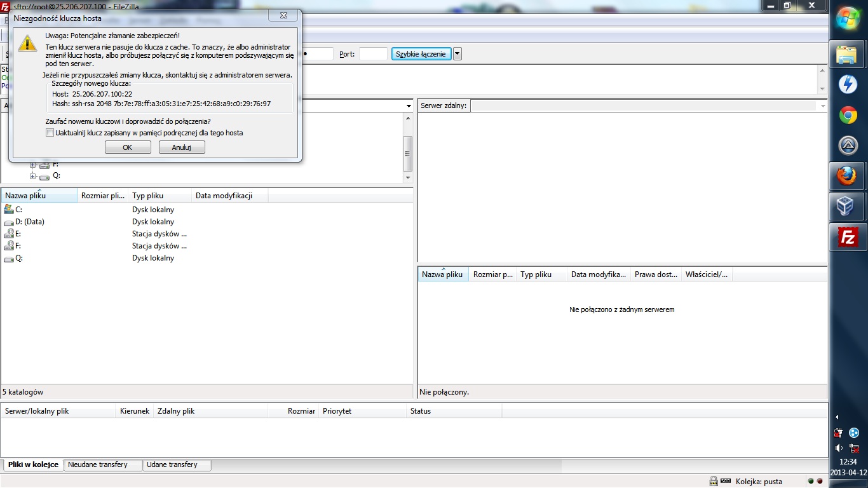Switch to the Nieudane transfery tab
Screen dimensions: 868x488
click(104, 465)
